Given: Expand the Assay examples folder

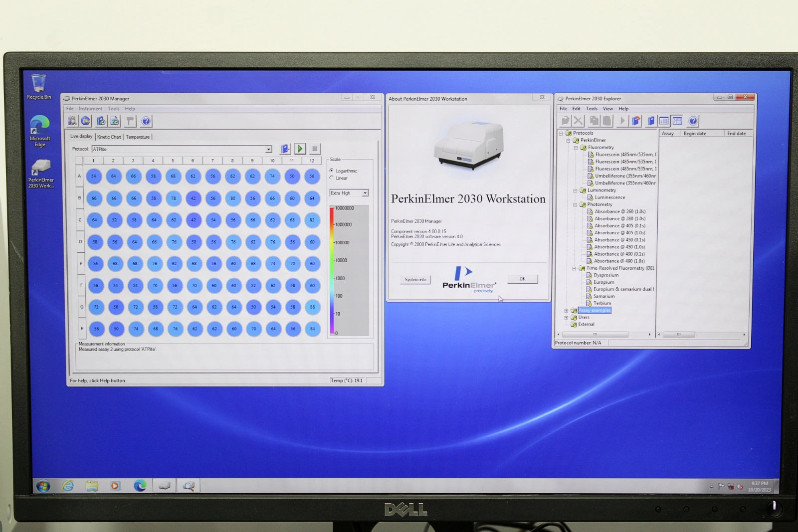Looking at the screenshot, I should pyautogui.click(x=566, y=311).
